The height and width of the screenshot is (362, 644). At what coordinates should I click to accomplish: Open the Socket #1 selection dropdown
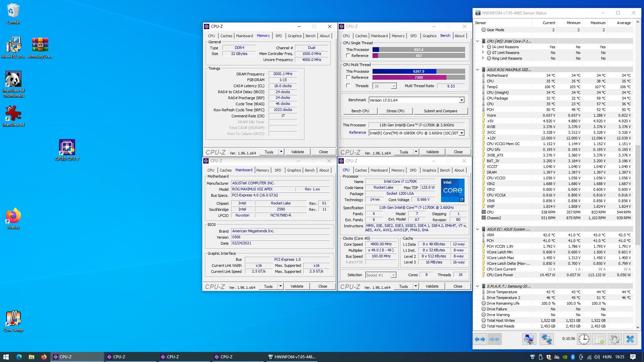(393, 275)
